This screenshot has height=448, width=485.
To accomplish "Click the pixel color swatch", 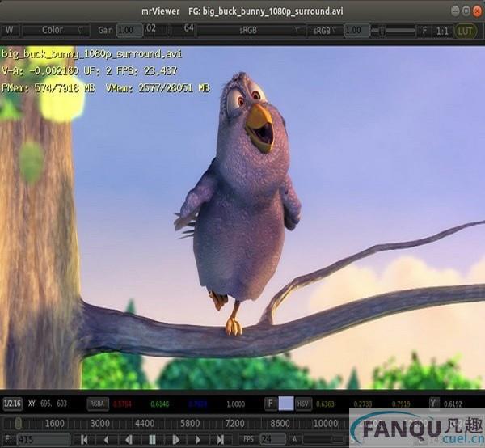I will pos(286,404).
